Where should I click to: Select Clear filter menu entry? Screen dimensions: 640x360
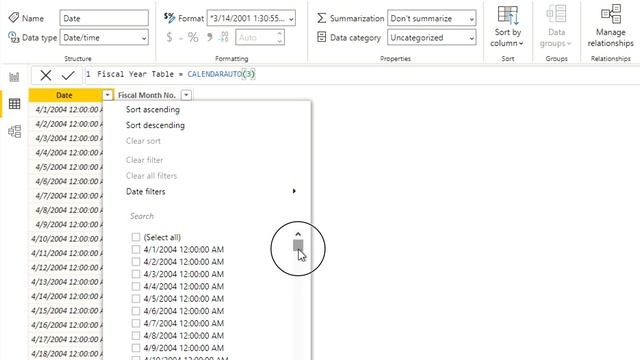click(x=144, y=160)
